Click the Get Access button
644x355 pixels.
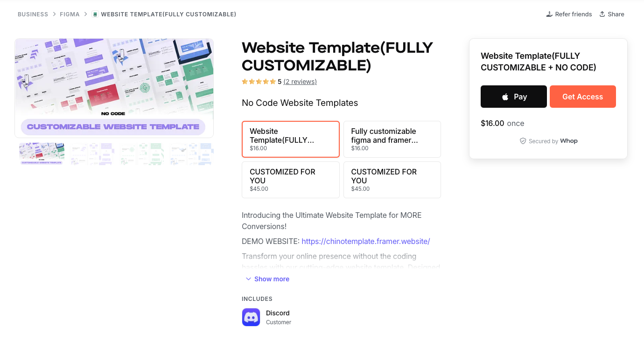click(x=583, y=97)
